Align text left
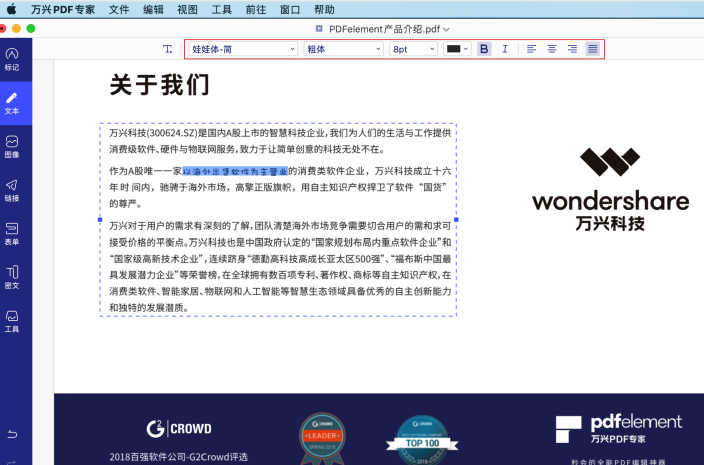The image size is (704, 465). click(531, 49)
